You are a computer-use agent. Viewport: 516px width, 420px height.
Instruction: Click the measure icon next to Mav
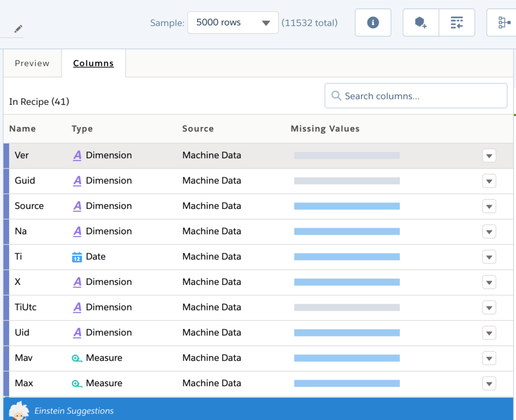[x=77, y=358]
